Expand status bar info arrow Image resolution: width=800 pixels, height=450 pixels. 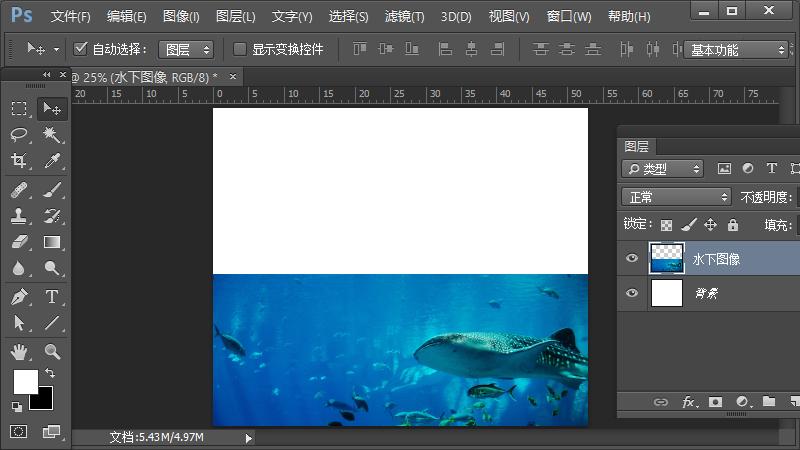pos(248,438)
